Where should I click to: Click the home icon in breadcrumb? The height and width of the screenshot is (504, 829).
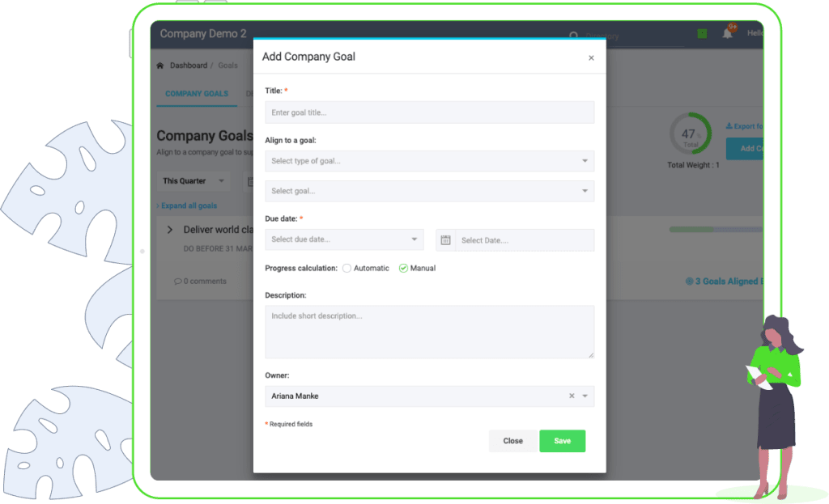coord(160,66)
